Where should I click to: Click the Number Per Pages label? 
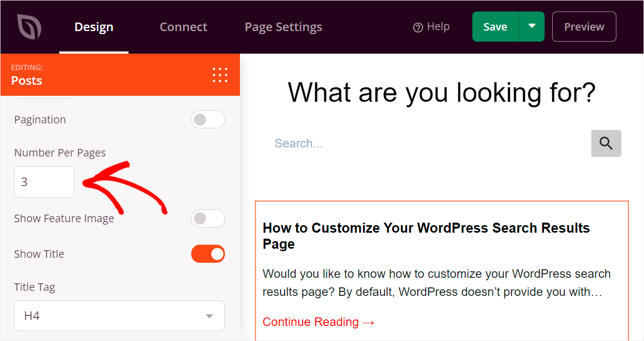60,153
